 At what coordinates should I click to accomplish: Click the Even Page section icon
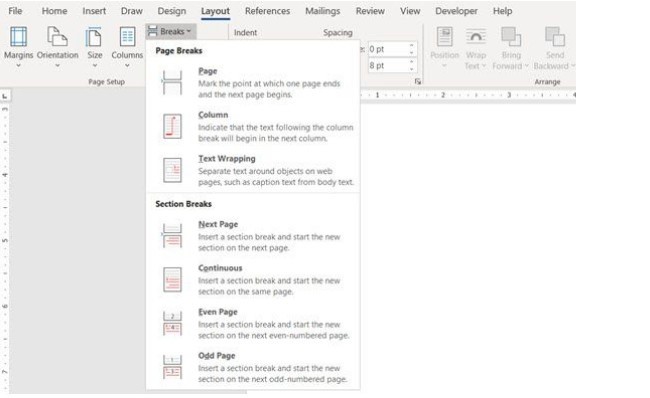point(172,323)
